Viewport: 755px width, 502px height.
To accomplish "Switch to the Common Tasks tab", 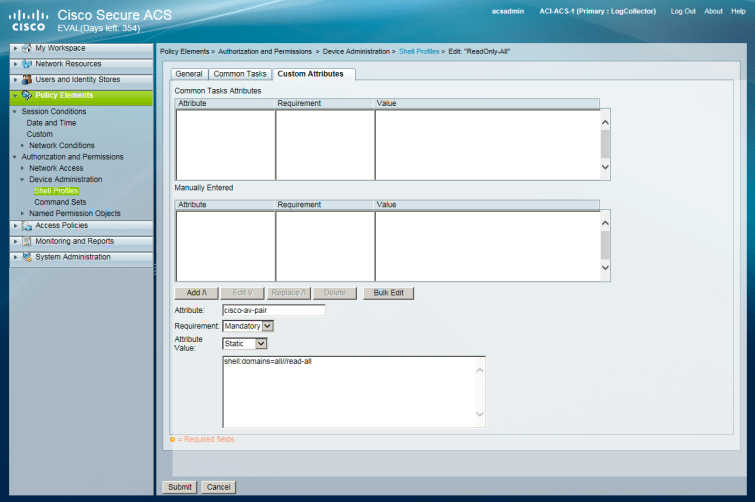I will pos(240,74).
